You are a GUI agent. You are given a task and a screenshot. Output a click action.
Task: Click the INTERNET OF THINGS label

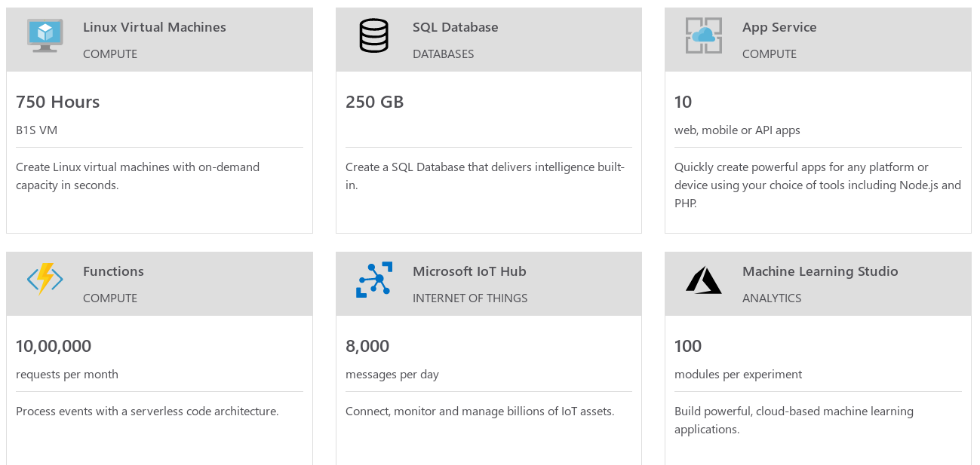(x=470, y=298)
